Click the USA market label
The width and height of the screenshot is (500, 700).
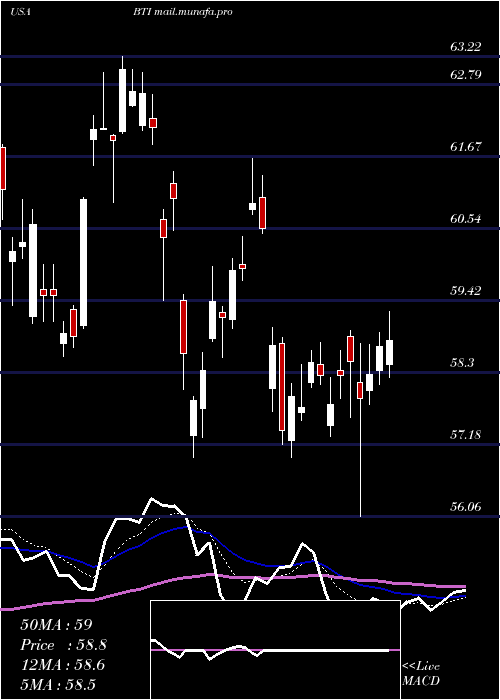[20, 12]
